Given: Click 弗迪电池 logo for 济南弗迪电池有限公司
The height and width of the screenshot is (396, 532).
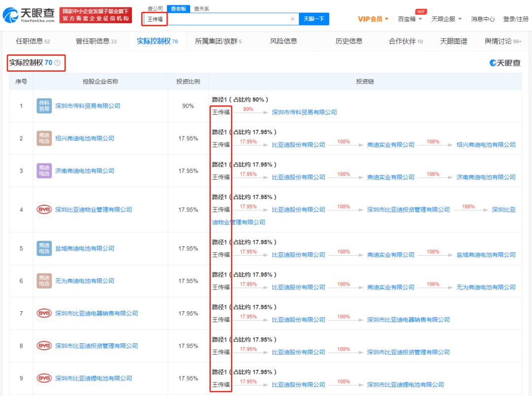Looking at the screenshot, I should tap(44, 171).
